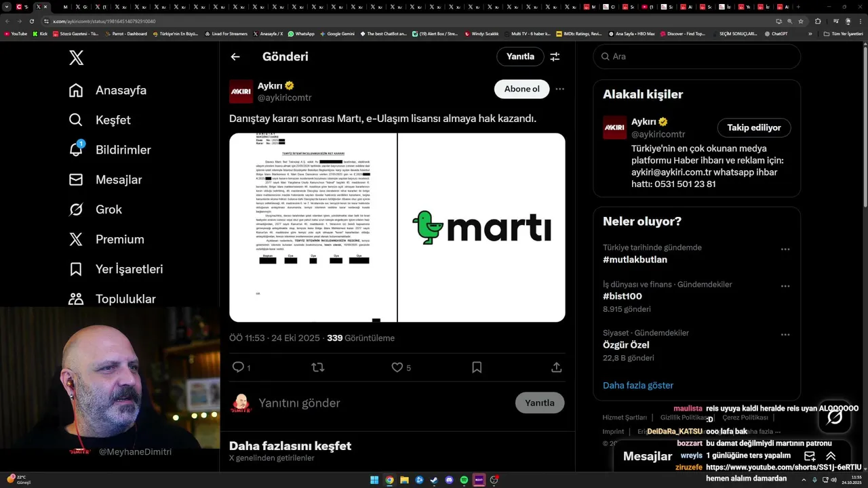
Task: Open Mesajlar from the left sidebar
Action: 106,180
